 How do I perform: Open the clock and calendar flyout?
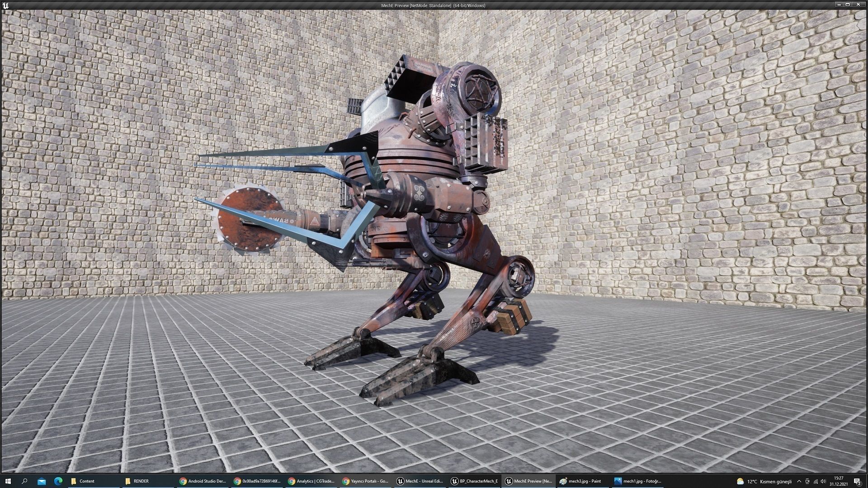point(838,481)
